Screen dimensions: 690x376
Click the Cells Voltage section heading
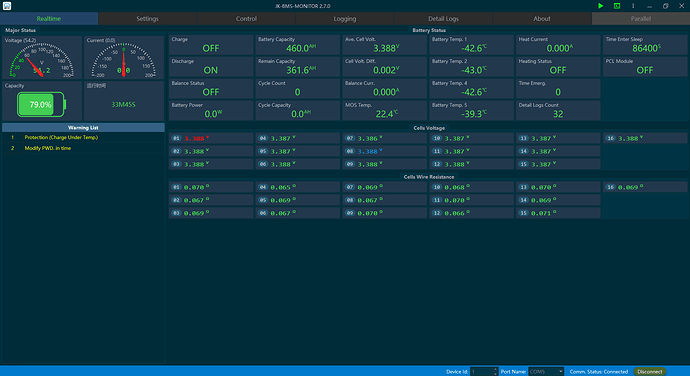429,128
